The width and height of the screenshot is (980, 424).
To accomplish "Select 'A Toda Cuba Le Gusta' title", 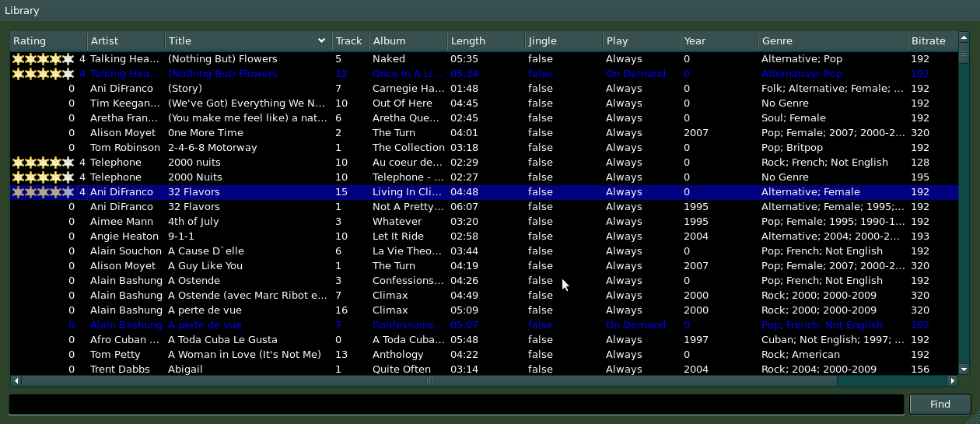I will click(222, 340).
